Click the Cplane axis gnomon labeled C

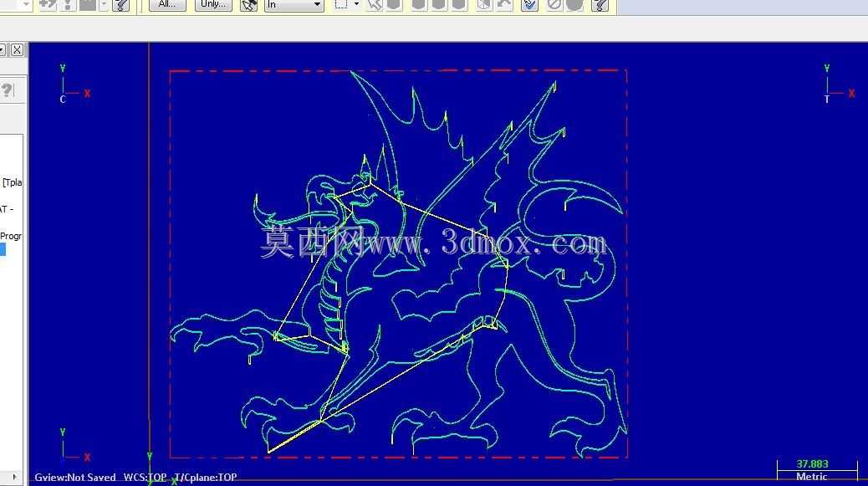pos(74,84)
